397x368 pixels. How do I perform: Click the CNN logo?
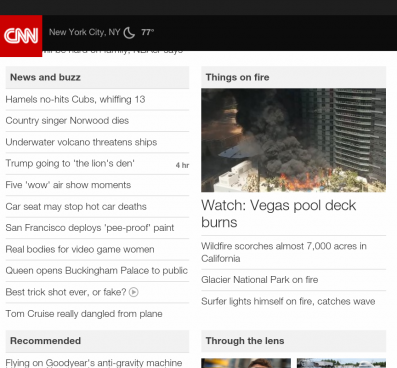(21, 36)
